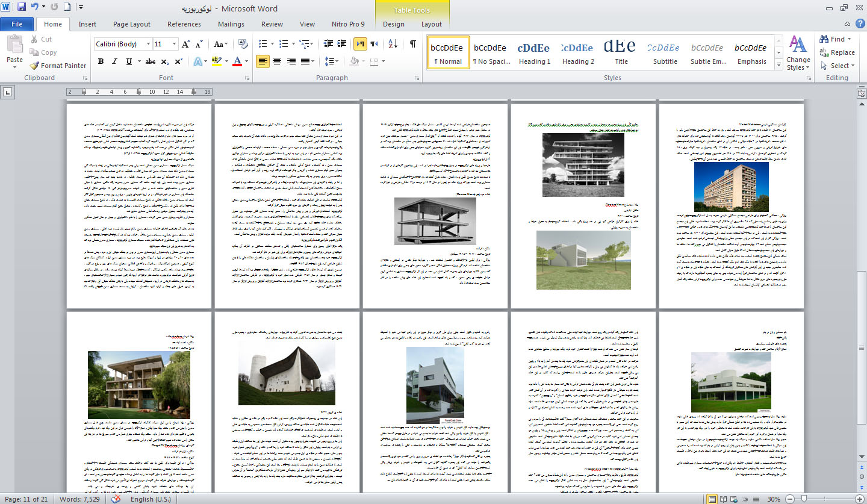Expand the font size dropdown
867x504 pixels.
[174, 44]
